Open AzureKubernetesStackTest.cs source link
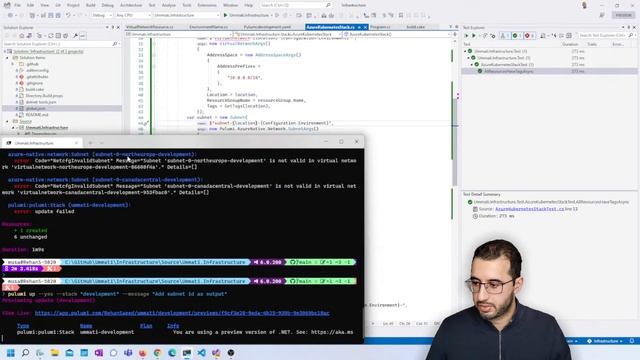 (529, 209)
